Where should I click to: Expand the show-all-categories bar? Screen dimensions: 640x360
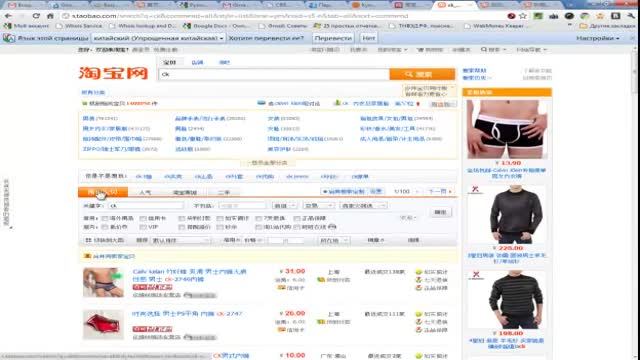click(268, 163)
